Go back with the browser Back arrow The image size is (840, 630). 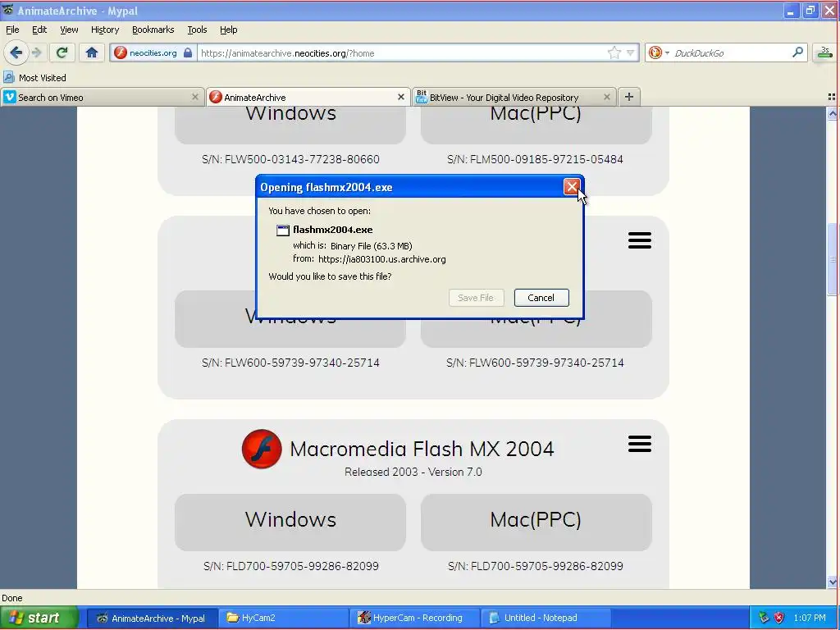[x=16, y=52]
